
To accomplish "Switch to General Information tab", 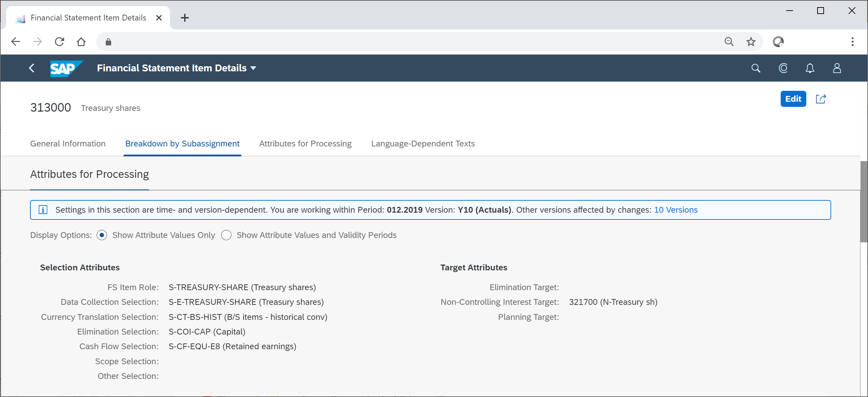I will click(x=68, y=144).
